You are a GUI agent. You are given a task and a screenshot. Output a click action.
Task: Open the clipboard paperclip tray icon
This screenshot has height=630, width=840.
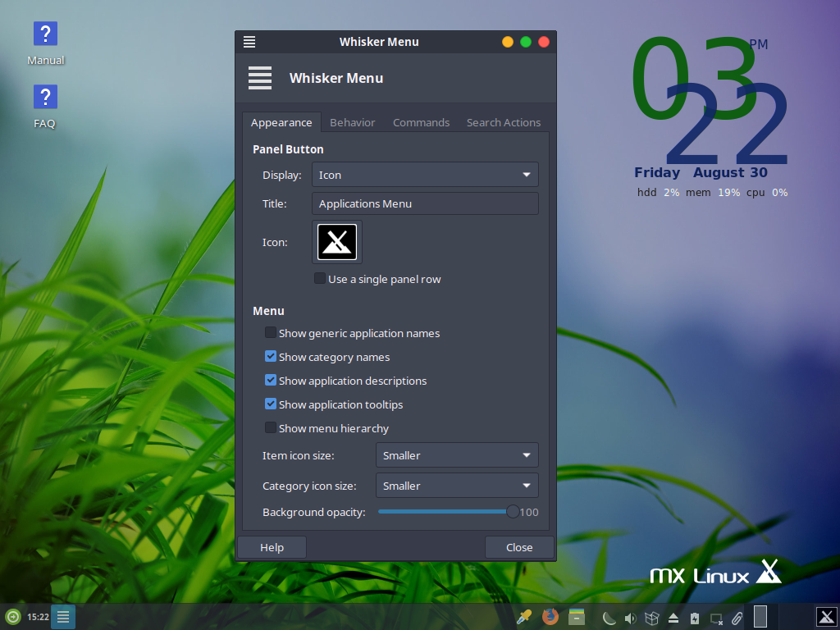tap(737, 619)
